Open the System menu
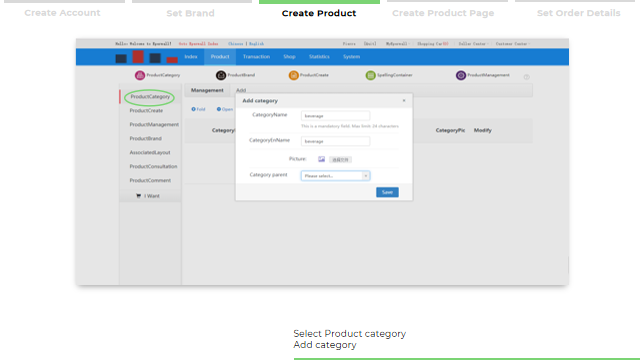 pos(351,57)
